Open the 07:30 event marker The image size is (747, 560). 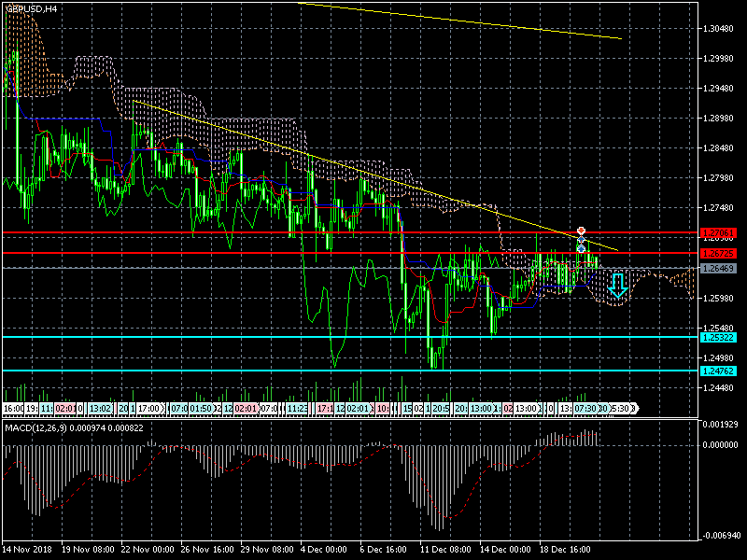click(x=585, y=408)
